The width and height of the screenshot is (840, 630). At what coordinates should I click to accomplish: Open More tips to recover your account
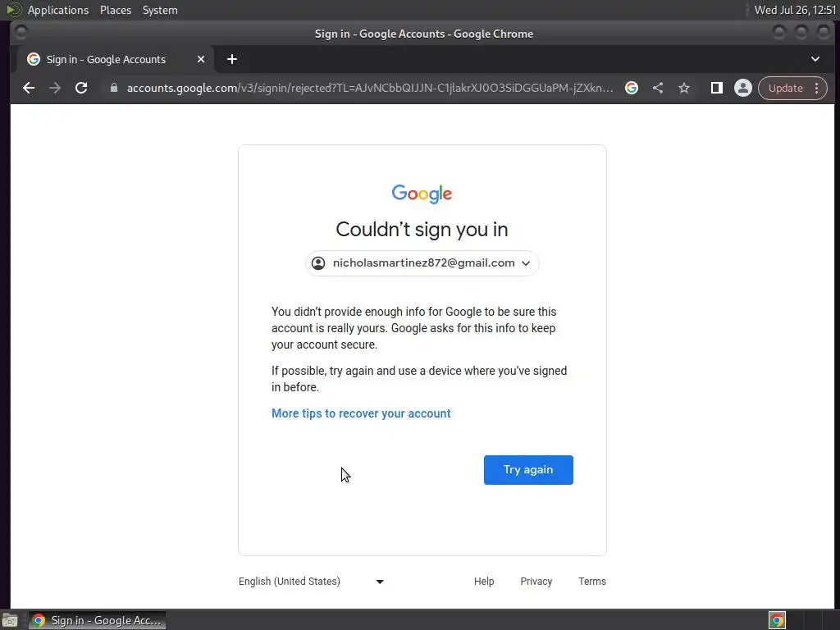pyautogui.click(x=361, y=413)
